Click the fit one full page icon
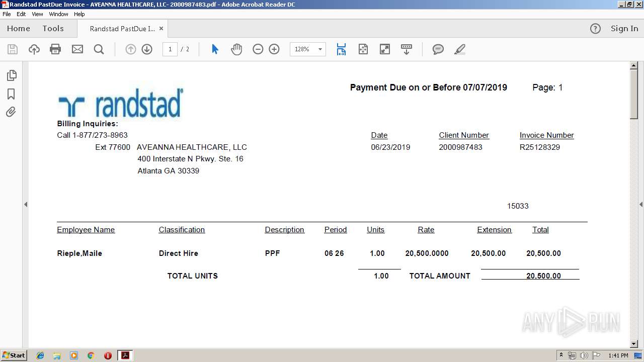 point(363,49)
